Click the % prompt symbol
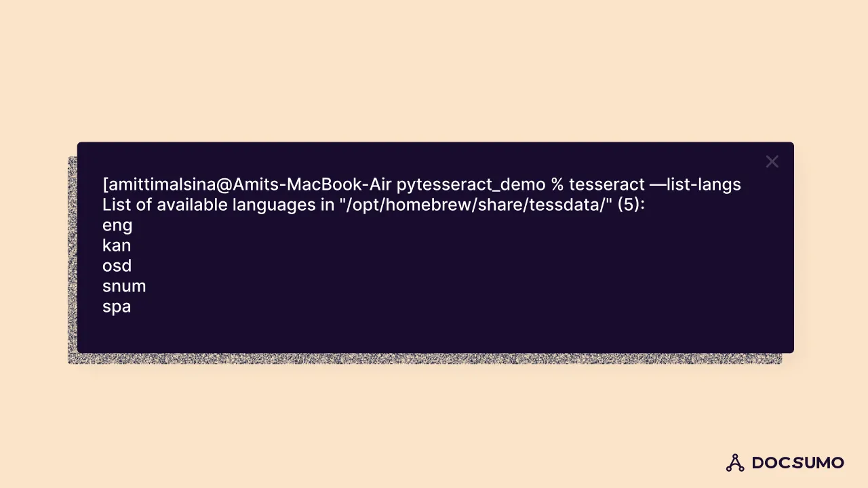Screen dimensions: 868x488 557,184
